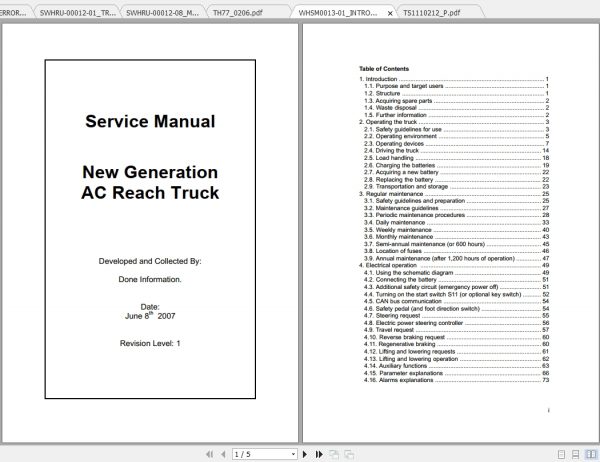Image resolution: width=600 pixels, height=462 pixels.
Task: Click '4.7. Steering request' entry
Action: tap(457, 316)
